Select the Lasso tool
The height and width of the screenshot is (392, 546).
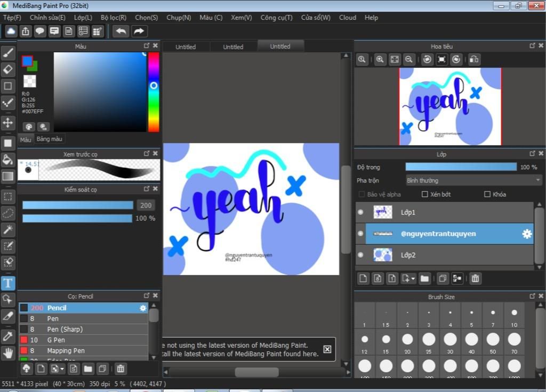coord(8,213)
